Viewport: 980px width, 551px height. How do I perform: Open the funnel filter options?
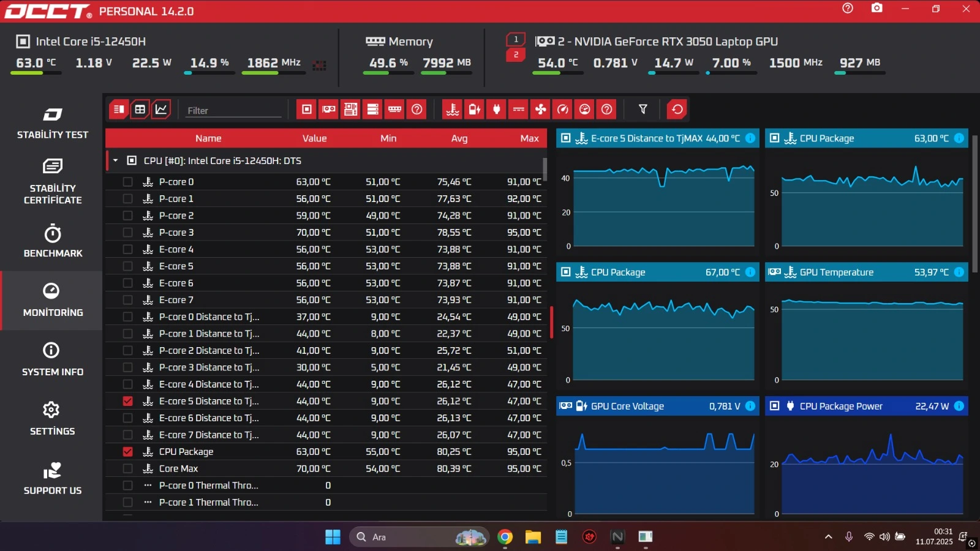pos(643,110)
